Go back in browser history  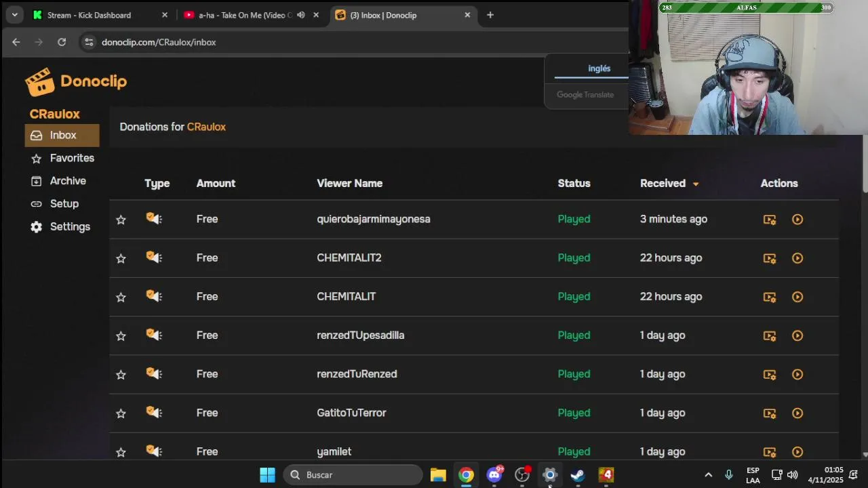coord(16,42)
